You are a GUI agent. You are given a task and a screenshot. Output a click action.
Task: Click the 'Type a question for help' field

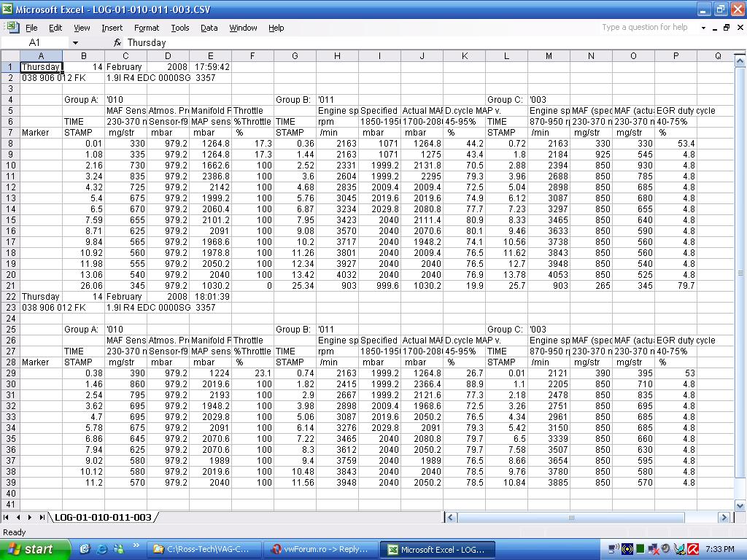point(646,28)
